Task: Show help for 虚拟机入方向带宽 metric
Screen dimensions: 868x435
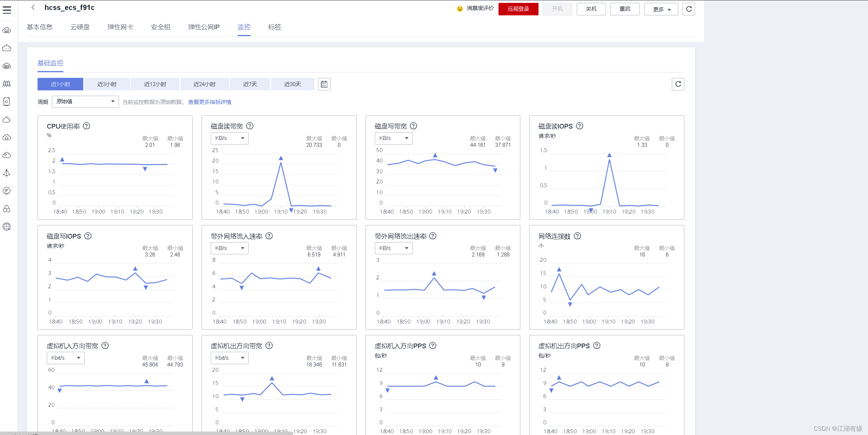Action: (105, 346)
